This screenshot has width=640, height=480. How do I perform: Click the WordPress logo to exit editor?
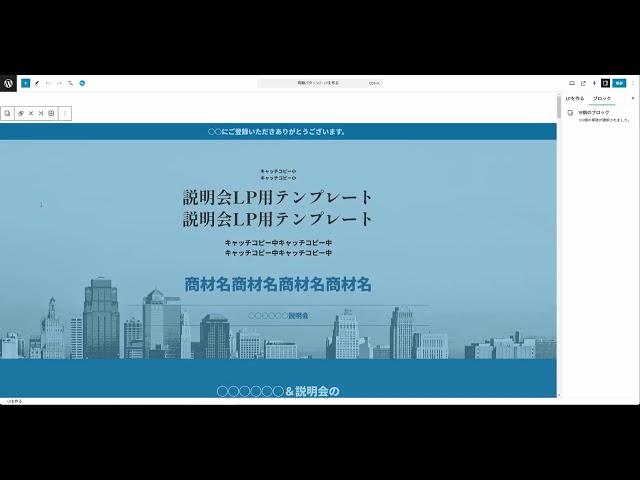pos(8,83)
